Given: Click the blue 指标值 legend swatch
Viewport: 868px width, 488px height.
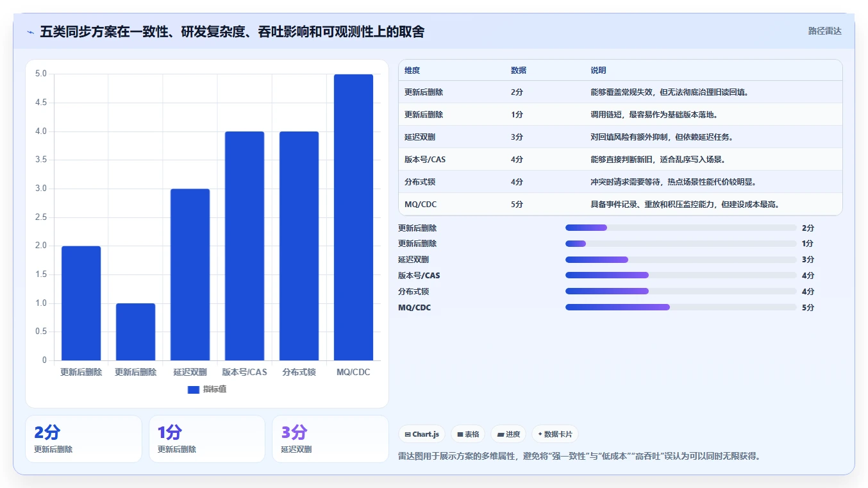Looking at the screenshot, I should 194,390.
